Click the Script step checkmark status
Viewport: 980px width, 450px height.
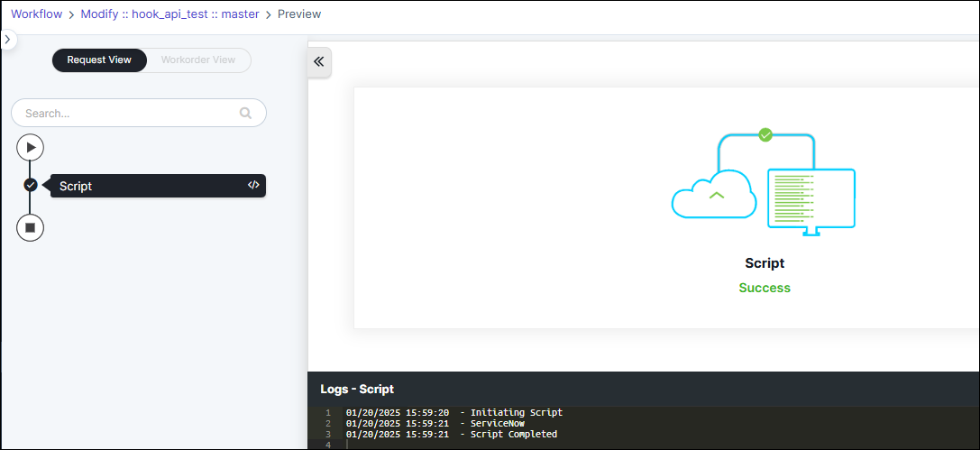point(31,185)
